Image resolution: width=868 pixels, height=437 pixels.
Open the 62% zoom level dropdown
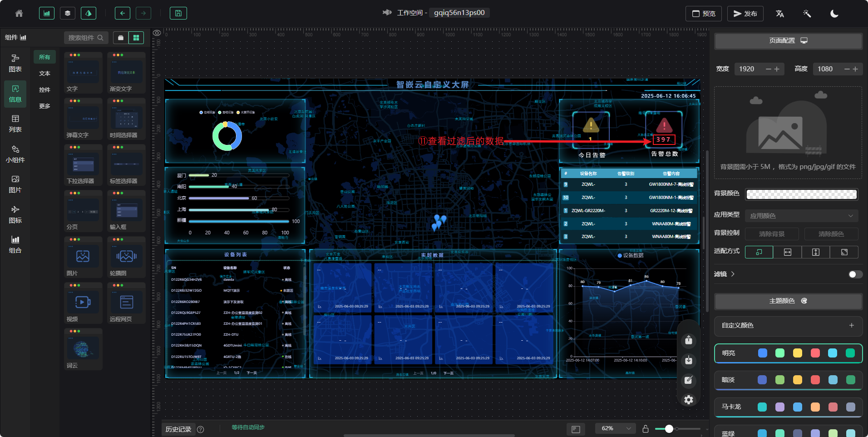click(615, 428)
